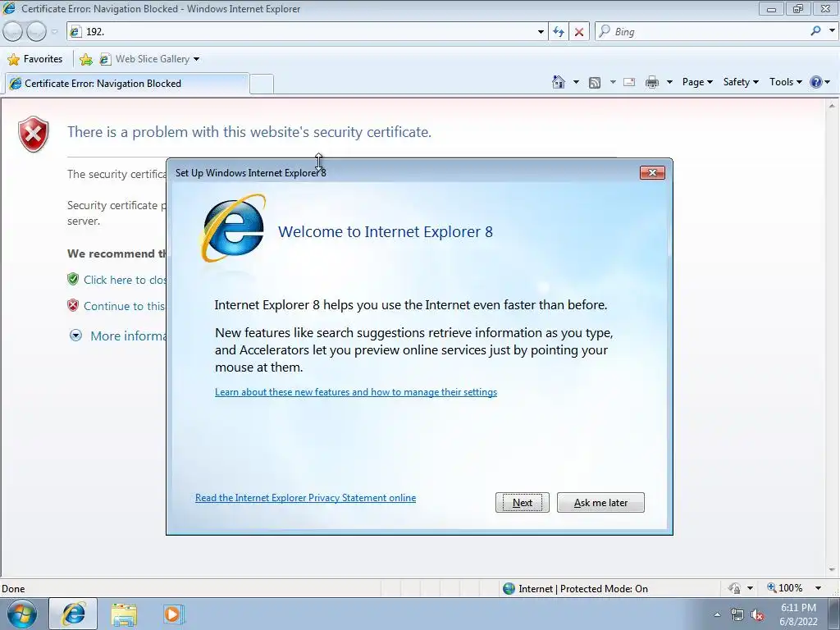840x630 pixels.
Task: Click Next in the setup dialog
Action: coord(523,503)
